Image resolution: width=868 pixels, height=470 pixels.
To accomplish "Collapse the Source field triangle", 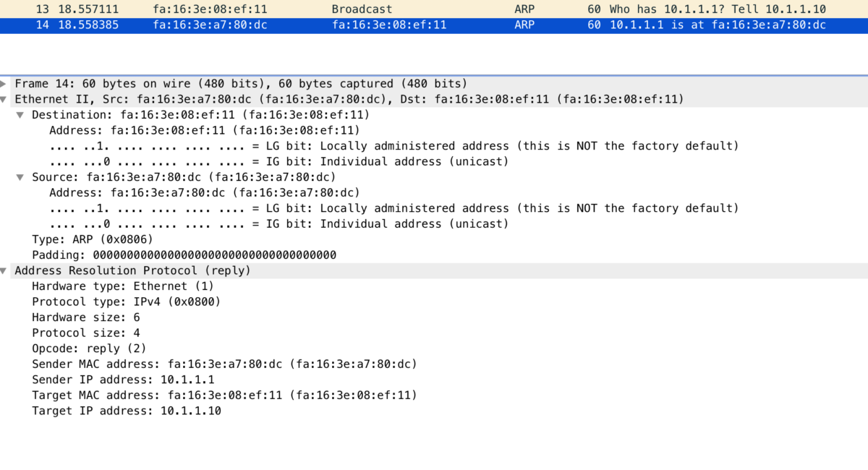I will click(x=21, y=177).
